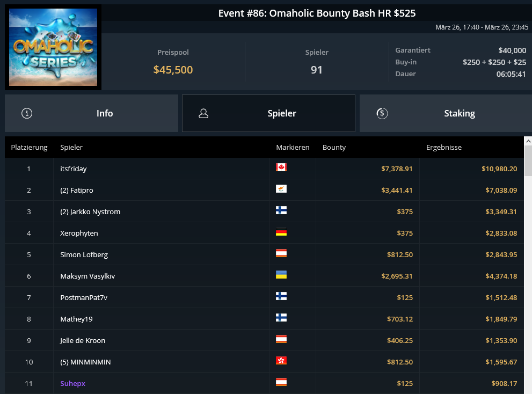
Task: Select player Simon Lofberg
Action: [x=84, y=254]
